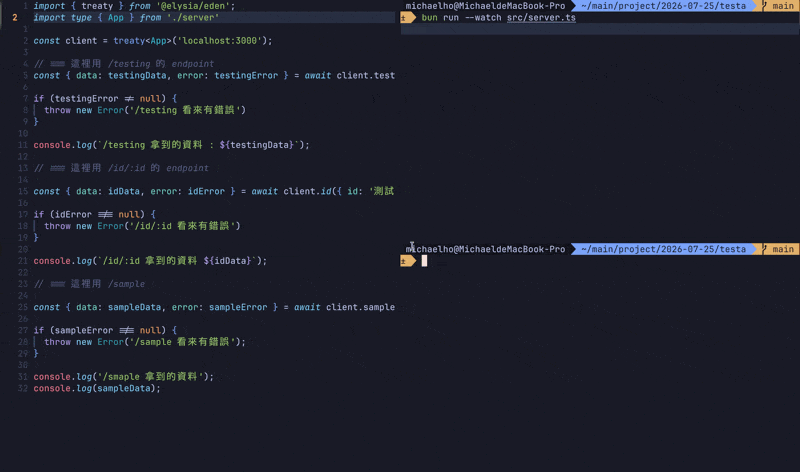
Task: Click console.log '/testing 拿到的資料' line
Action: pos(171,145)
